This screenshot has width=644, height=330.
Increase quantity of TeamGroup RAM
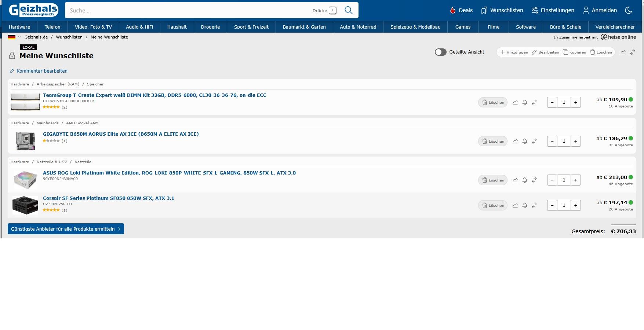coord(576,102)
